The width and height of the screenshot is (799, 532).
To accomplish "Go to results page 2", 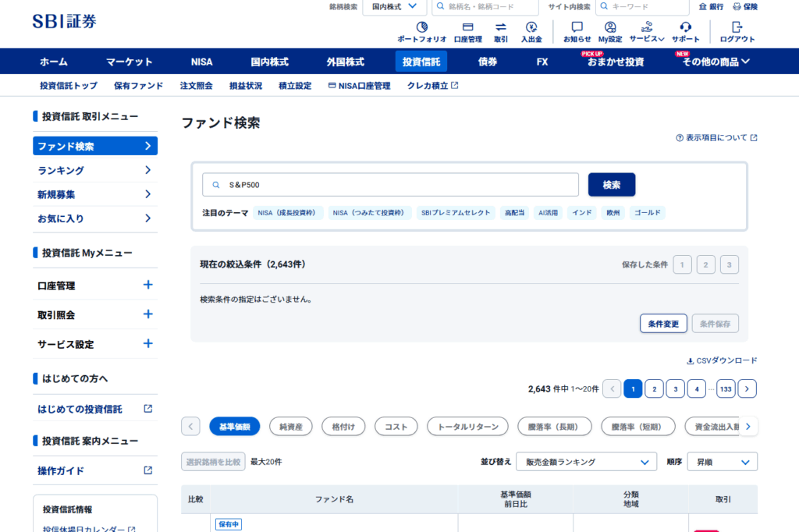I will [655, 388].
